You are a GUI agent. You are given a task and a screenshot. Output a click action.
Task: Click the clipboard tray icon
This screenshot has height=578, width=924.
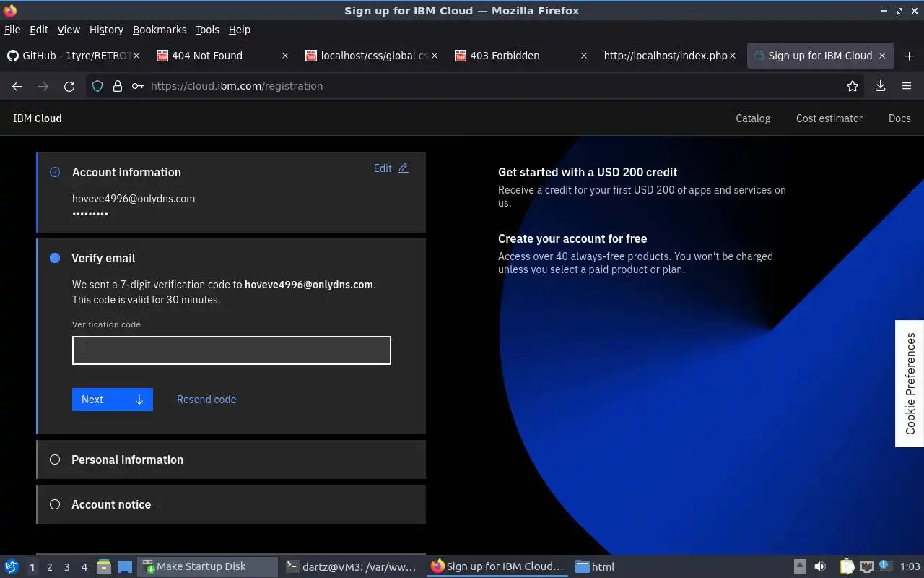[847, 567]
